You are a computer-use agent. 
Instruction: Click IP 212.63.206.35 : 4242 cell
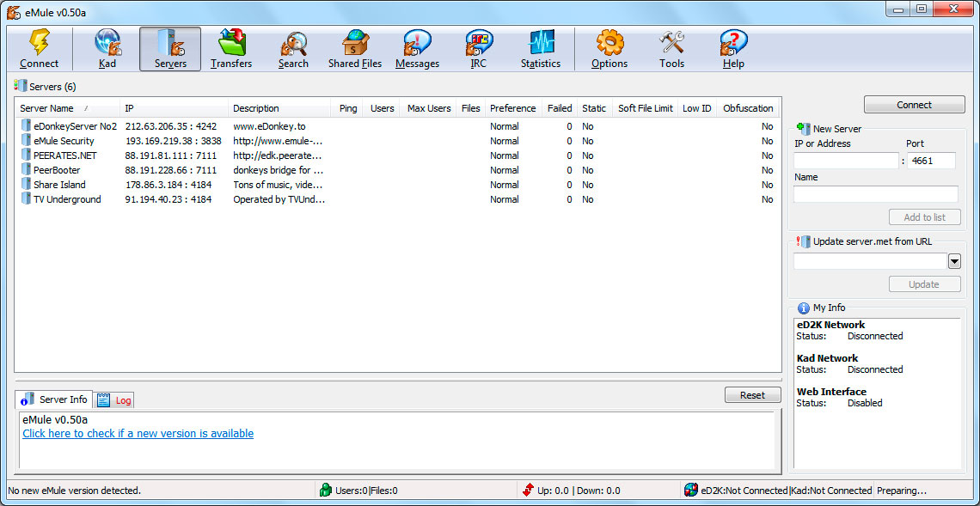pos(170,126)
